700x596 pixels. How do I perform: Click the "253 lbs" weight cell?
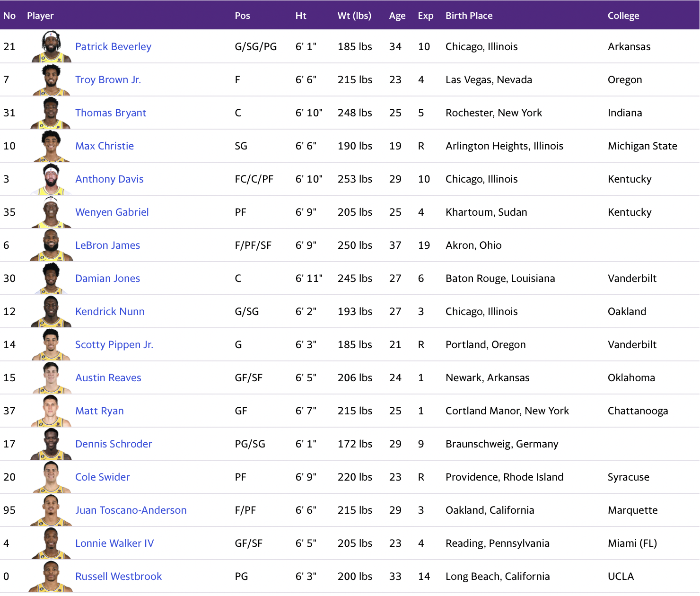pyautogui.click(x=355, y=179)
